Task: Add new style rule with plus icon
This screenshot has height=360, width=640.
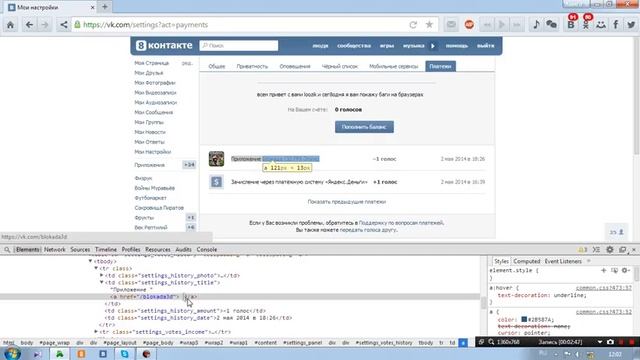Action: coord(603,270)
